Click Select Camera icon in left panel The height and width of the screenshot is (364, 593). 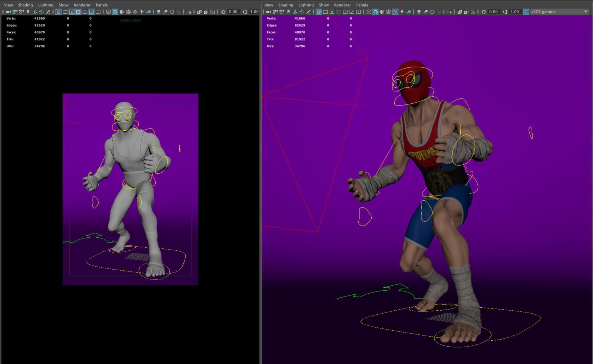point(7,12)
